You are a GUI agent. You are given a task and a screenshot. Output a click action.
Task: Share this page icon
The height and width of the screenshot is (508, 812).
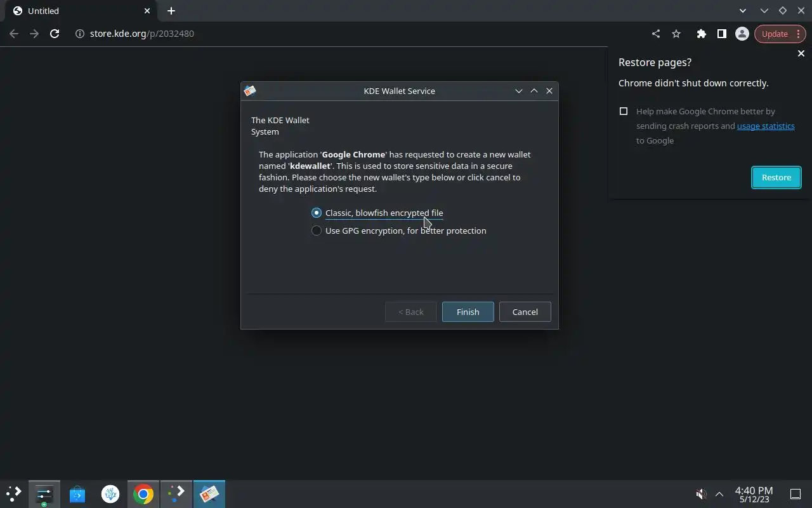(656, 34)
